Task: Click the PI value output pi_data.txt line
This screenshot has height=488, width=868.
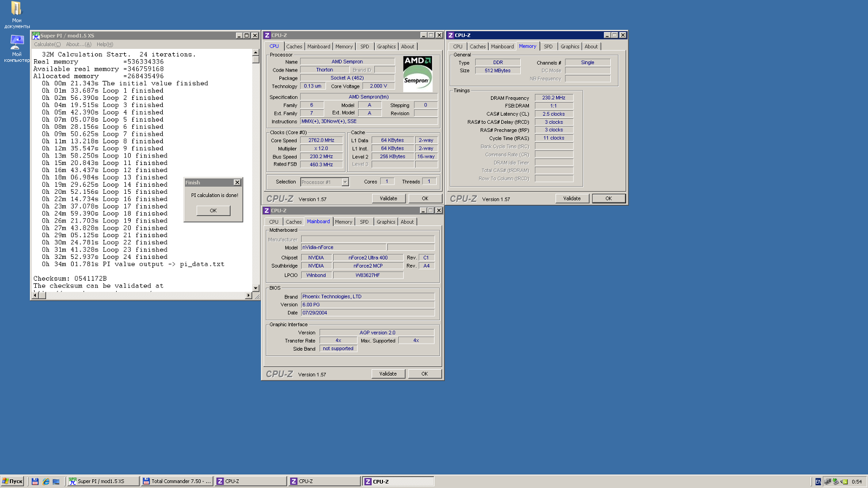Action: (133, 264)
